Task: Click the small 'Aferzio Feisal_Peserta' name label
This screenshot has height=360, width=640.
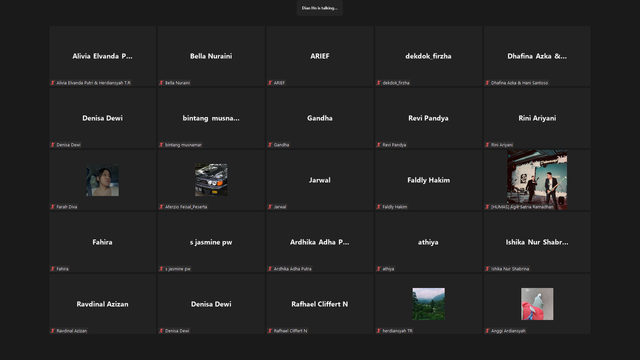Action: (x=186, y=207)
